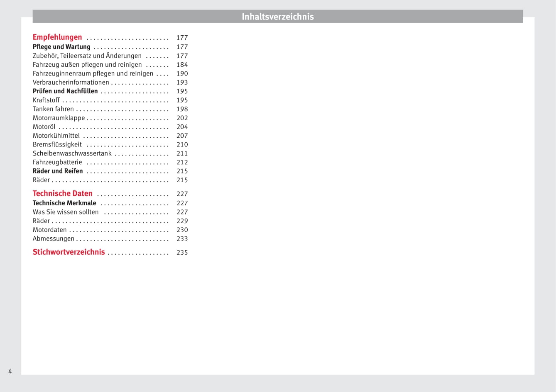
Task: Open Zubehör, Teileersatz und Änderungen entry
Action: (87, 56)
